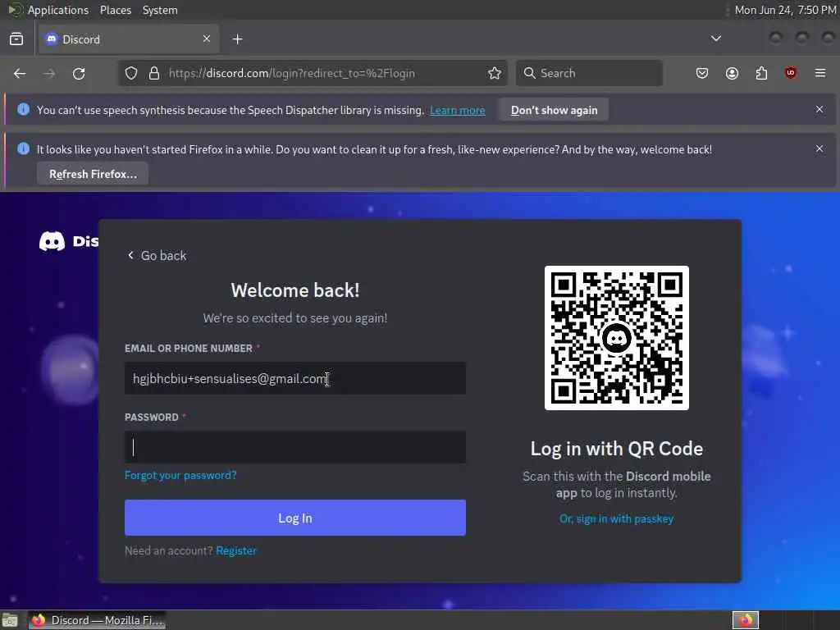
Task: Open the Firefox View icon
Action: pyautogui.click(x=16, y=39)
